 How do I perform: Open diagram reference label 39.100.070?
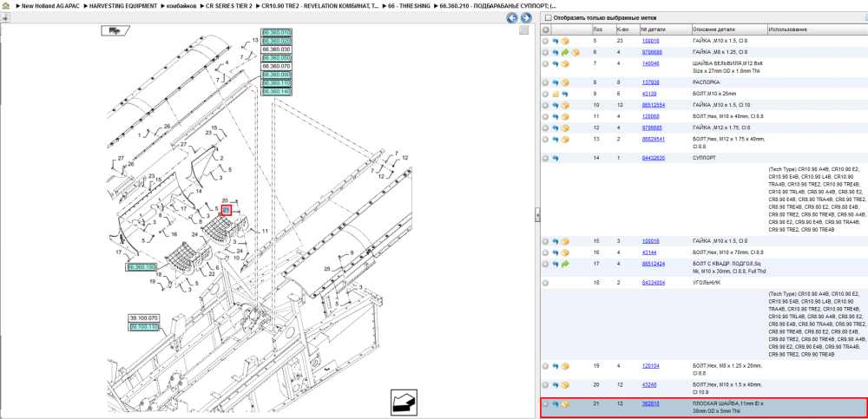coord(144,318)
